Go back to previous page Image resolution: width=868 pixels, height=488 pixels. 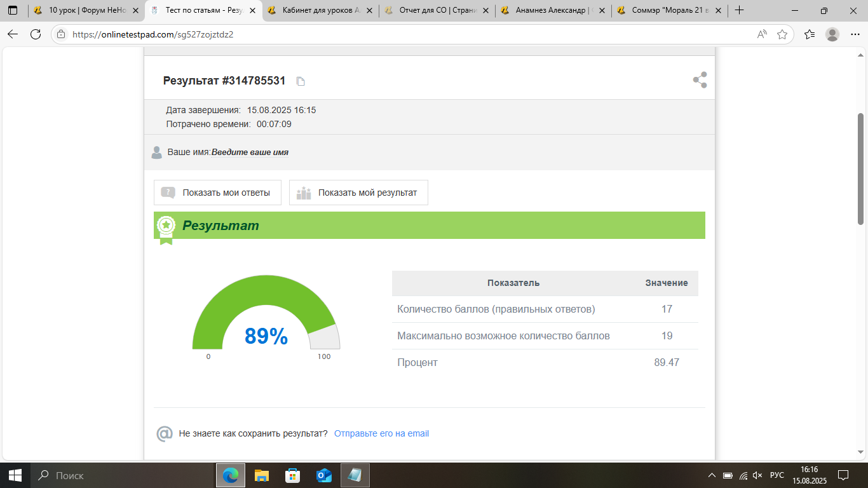coord(13,34)
